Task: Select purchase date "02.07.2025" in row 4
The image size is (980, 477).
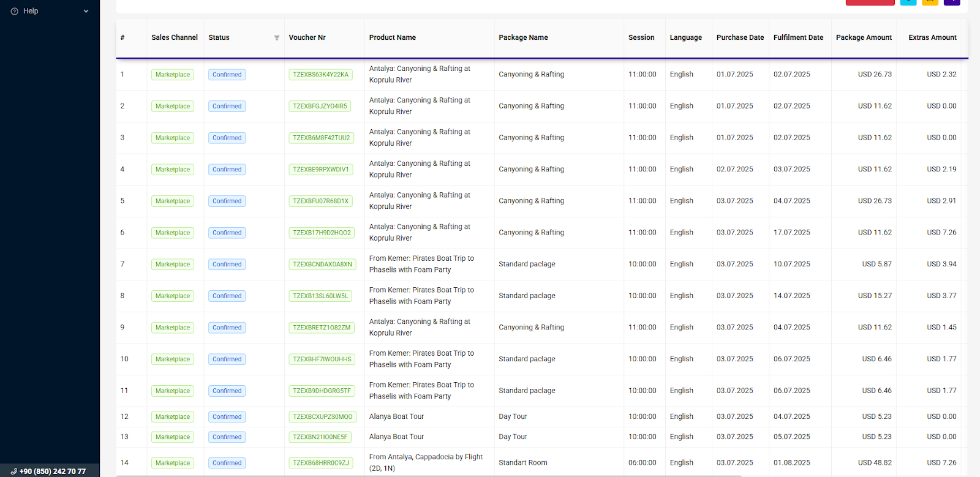Action: point(735,169)
